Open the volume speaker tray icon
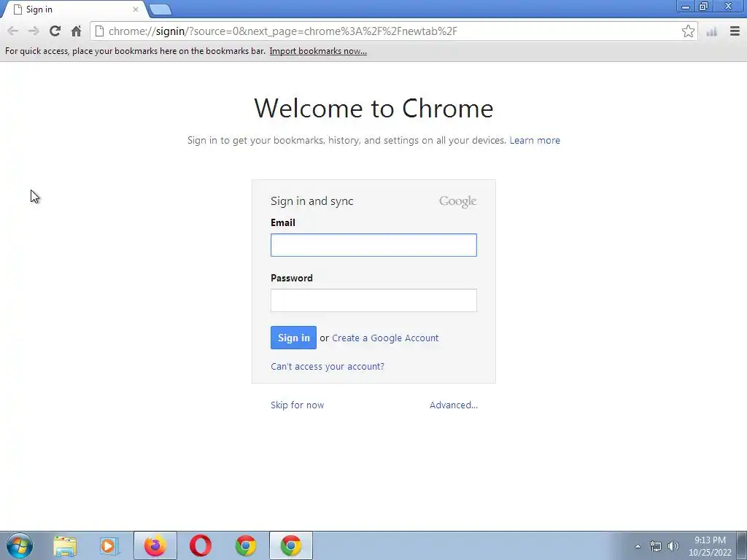747x560 pixels. tap(673, 546)
